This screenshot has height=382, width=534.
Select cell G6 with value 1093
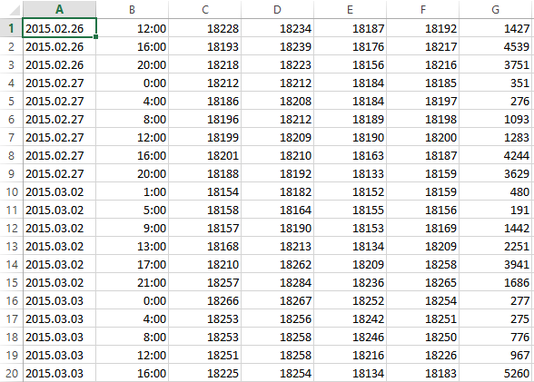496,119
